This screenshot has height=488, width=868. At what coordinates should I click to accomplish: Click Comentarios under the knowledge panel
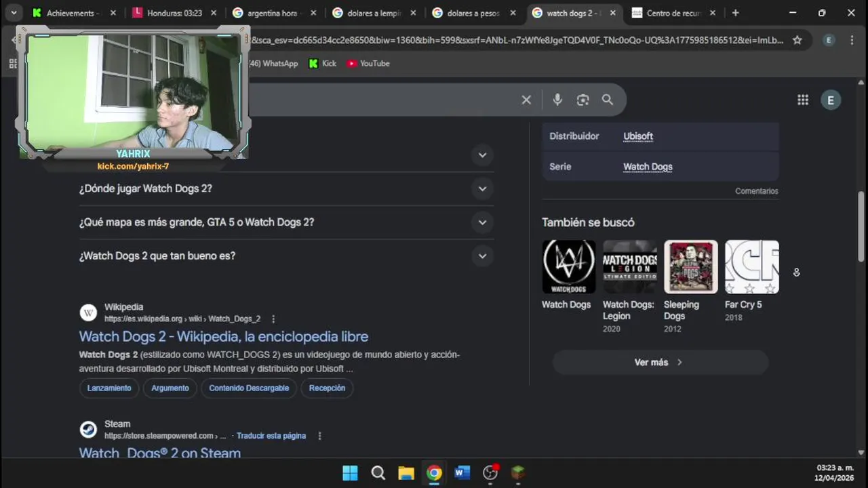pyautogui.click(x=757, y=191)
